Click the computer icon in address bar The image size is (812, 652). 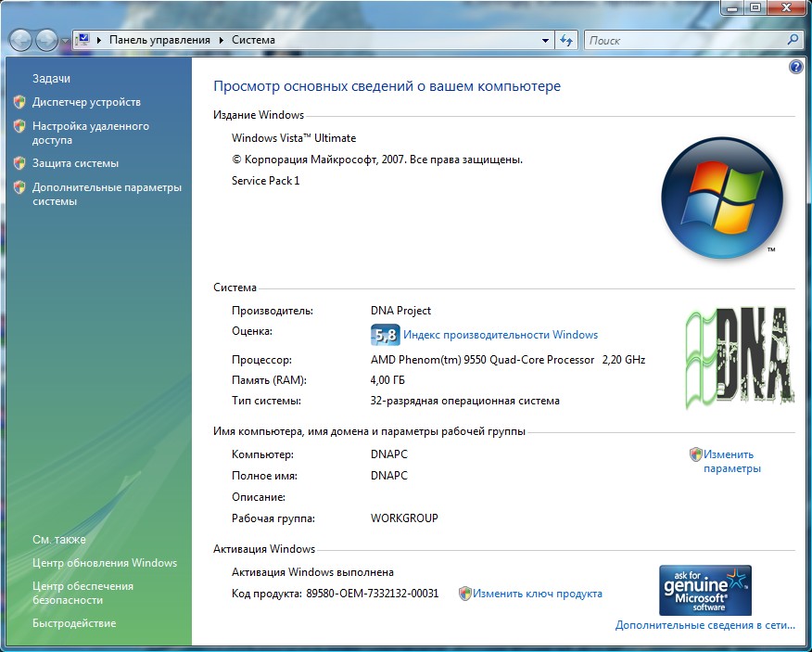coord(82,39)
